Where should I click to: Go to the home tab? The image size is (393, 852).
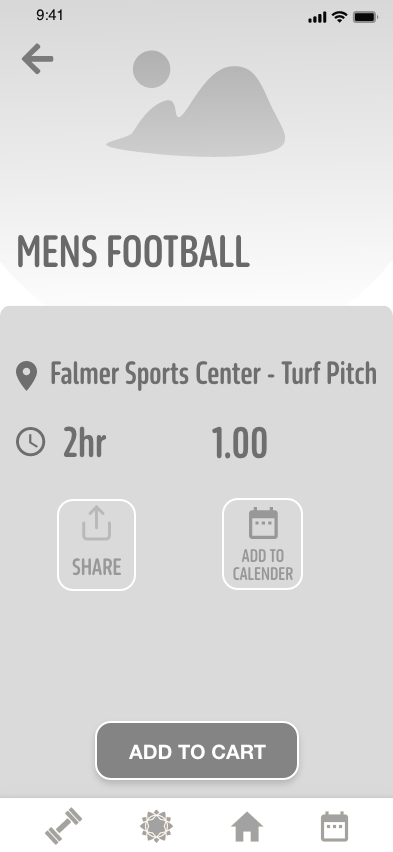(247, 827)
